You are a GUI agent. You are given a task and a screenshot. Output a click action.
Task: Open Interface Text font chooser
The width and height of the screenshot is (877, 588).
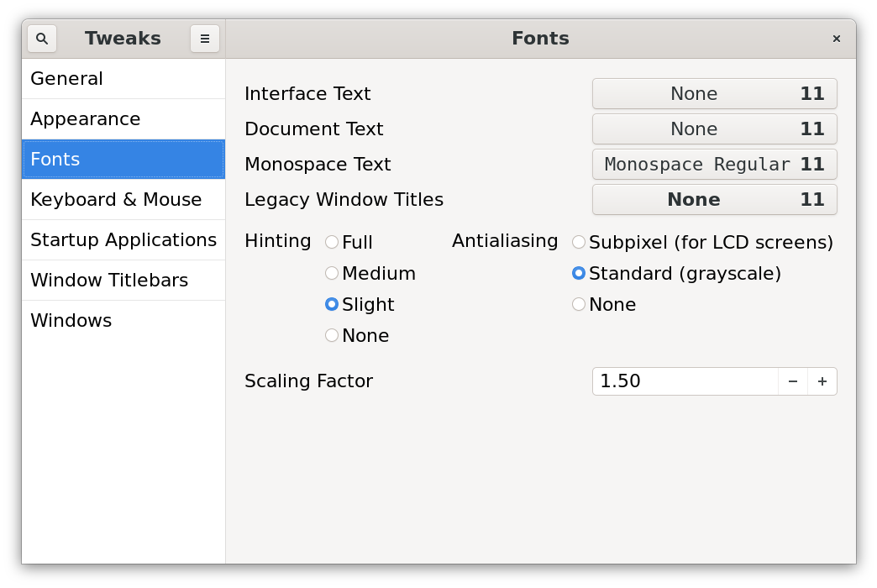714,94
